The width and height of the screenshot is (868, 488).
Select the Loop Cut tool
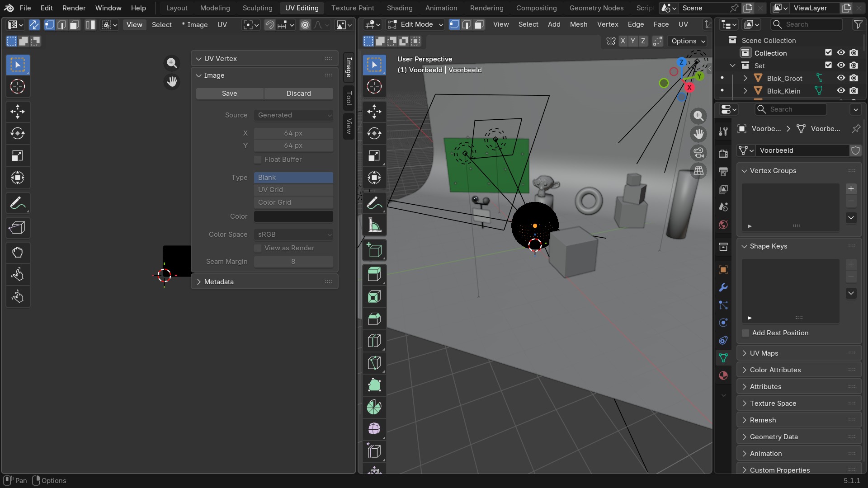[x=374, y=341]
